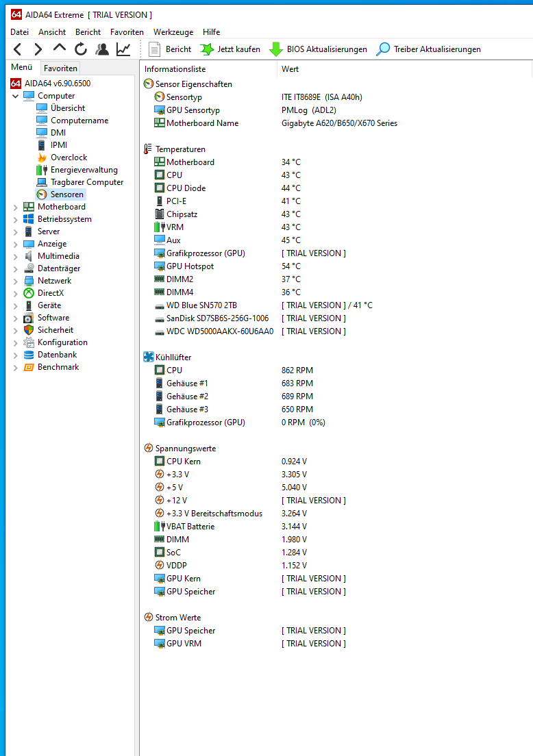Expand the Multimedia tree node

click(16, 257)
